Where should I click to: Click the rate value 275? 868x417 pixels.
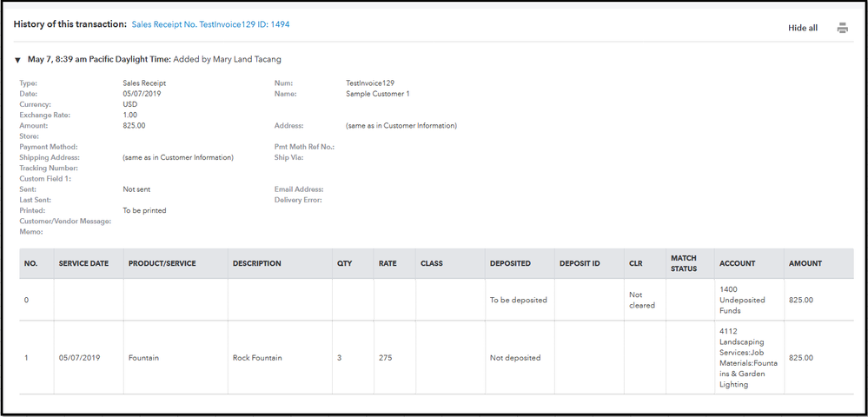(x=385, y=358)
